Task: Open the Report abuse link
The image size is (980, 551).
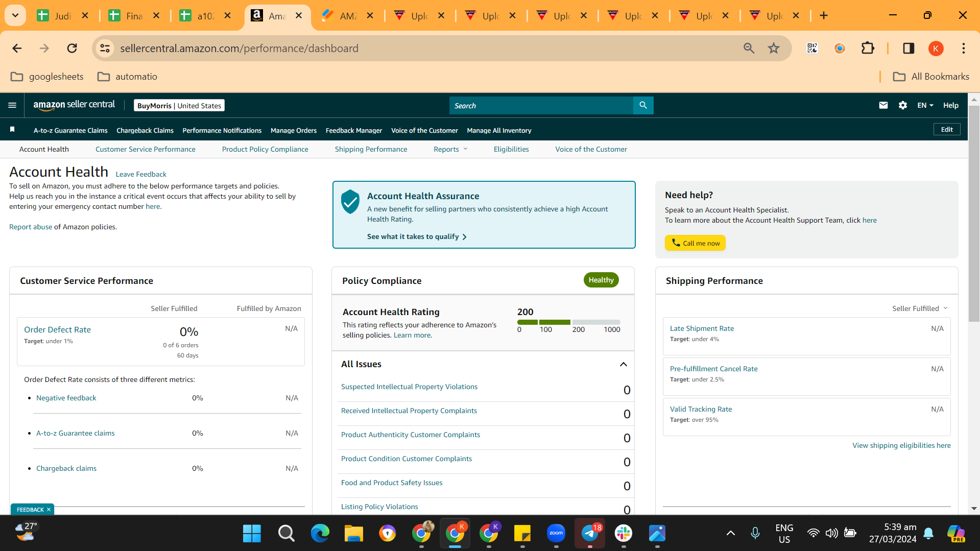Action: pos(31,227)
